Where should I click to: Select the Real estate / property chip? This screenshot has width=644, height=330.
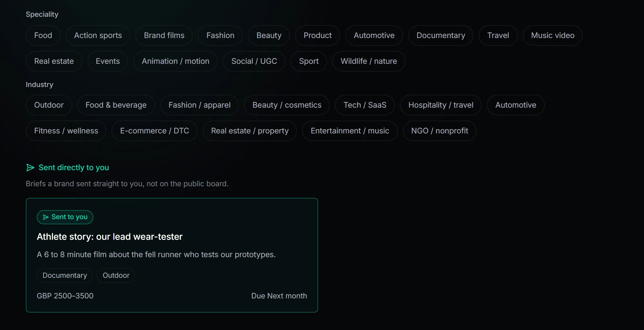coord(250,131)
